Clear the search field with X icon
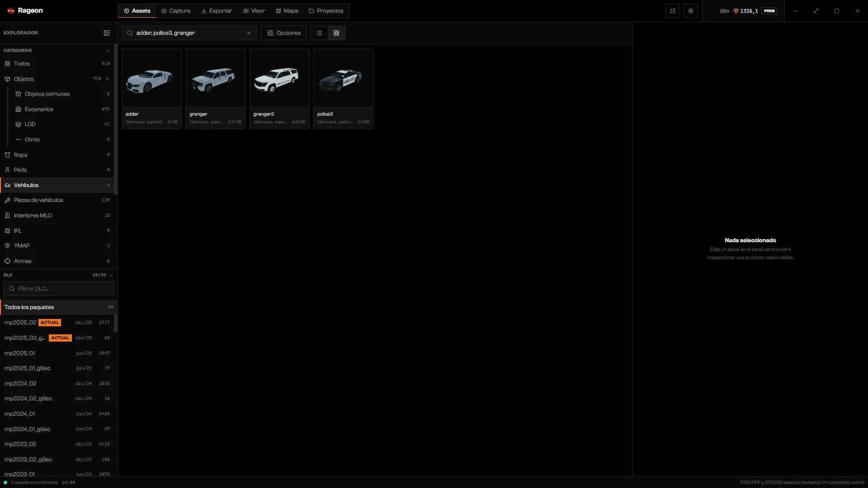This screenshot has height=488, width=868. (249, 33)
